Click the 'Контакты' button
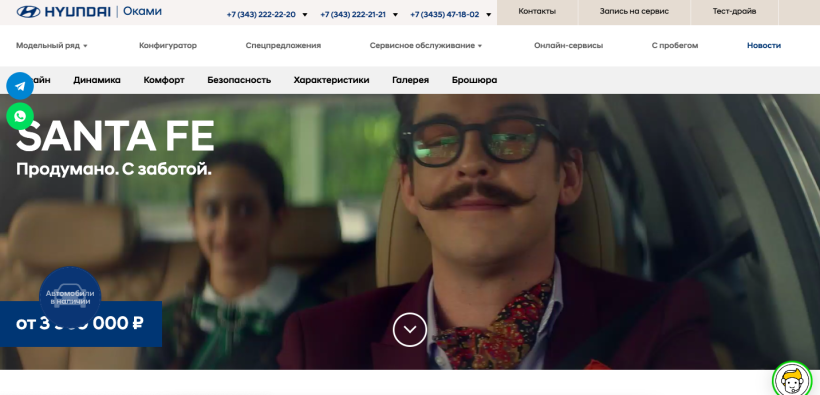 point(537,12)
